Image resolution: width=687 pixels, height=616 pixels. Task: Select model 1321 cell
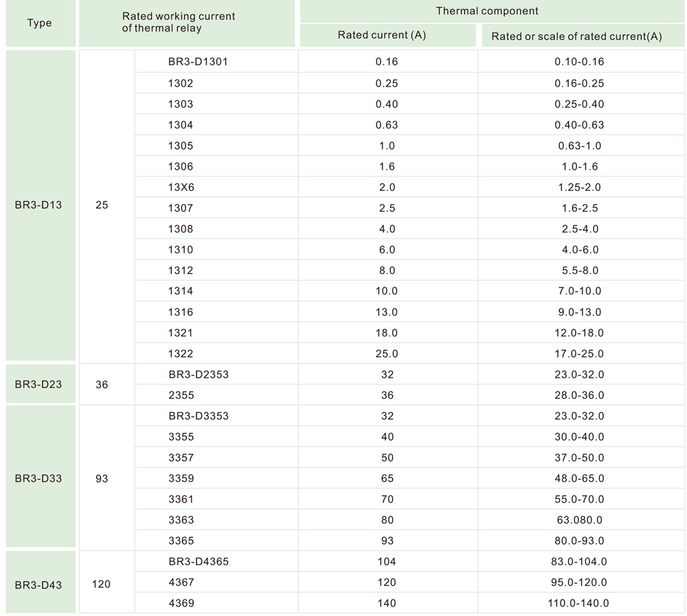[x=216, y=332]
